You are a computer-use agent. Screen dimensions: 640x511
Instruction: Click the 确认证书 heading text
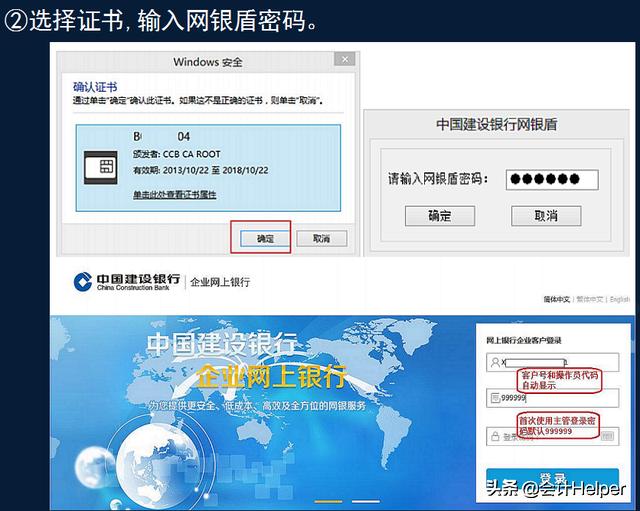click(x=95, y=87)
